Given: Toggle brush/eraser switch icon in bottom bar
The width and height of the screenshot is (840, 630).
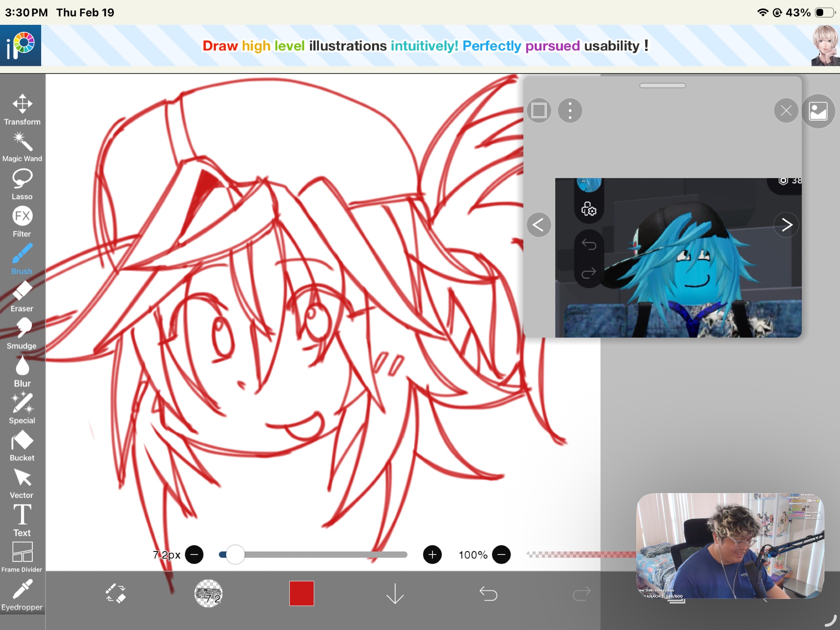Looking at the screenshot, I should click(x=115, y=593).
